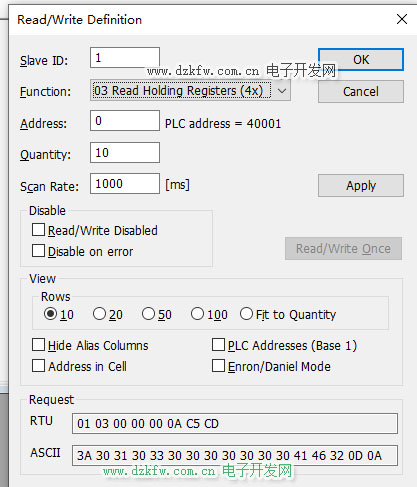Viewport: 417px width, 487px height.
Task: Enable Enron/Daniel Mode checkbox
Action: click(x=218, y=366)
